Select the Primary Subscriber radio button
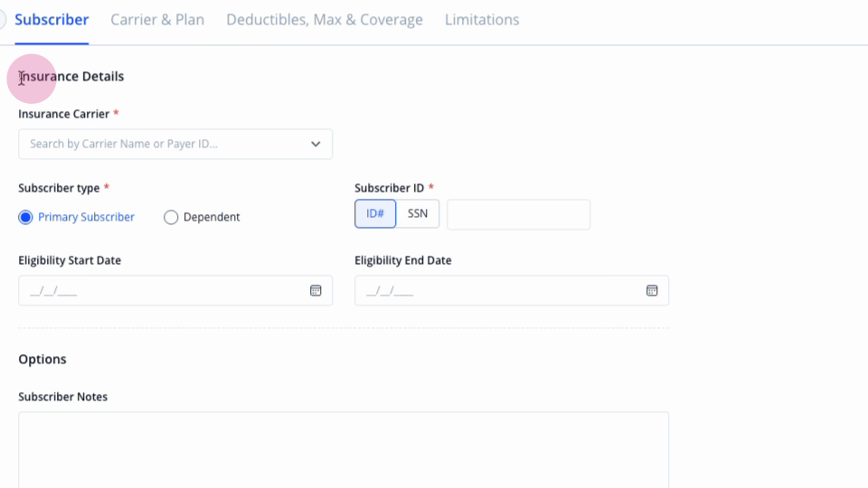 25,217
